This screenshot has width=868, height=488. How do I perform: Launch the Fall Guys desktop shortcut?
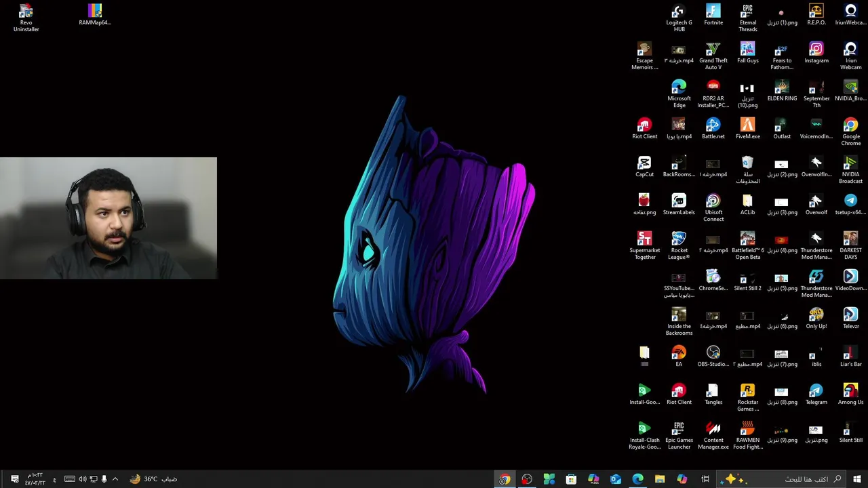[x=748, y=53]
